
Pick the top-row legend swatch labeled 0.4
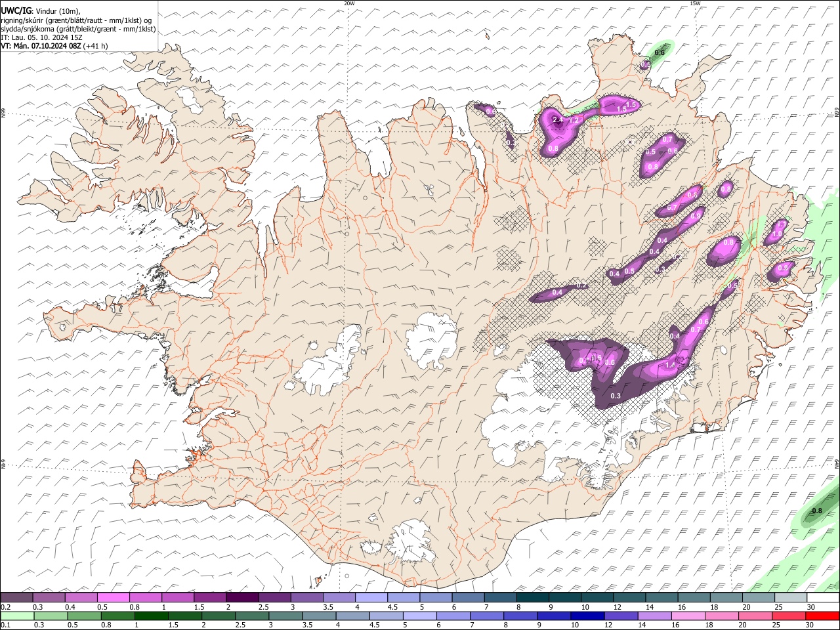click(x=81, y=597)
